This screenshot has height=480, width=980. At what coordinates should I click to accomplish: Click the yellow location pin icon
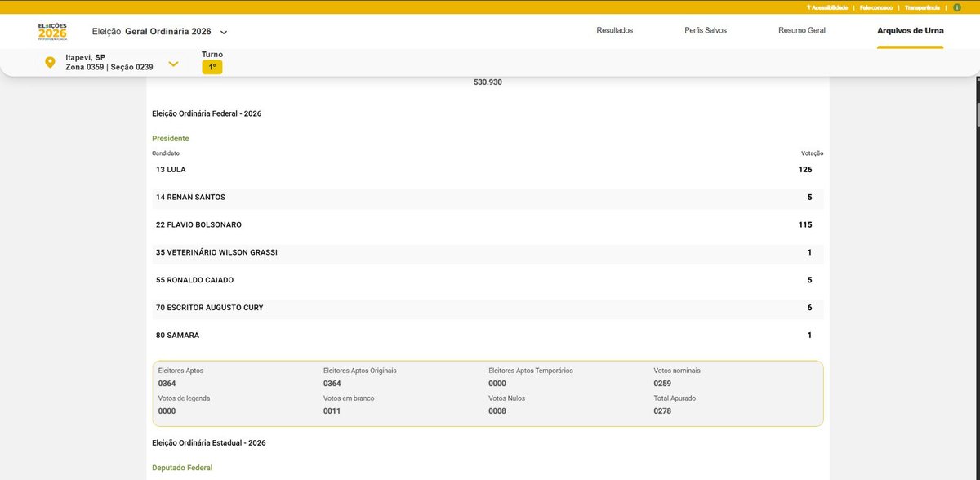tap(50, 63)
